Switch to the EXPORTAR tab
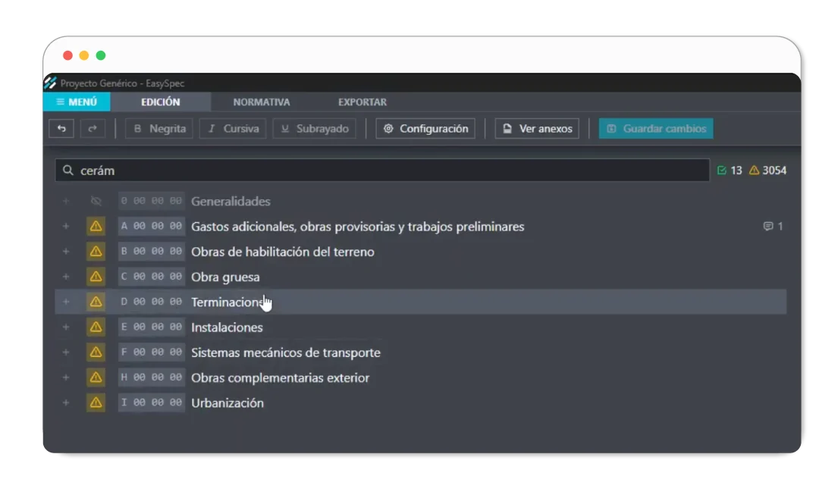Screen dimensions: 819x504 362,102
